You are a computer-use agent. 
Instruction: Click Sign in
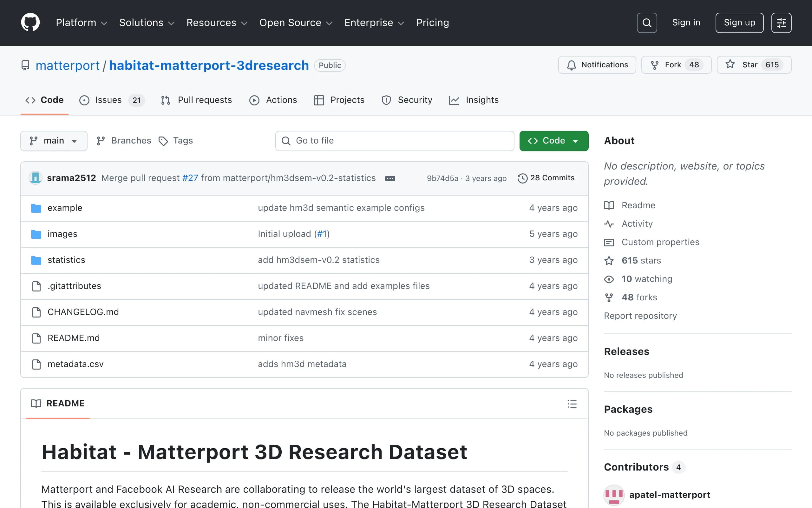[686, 23]
